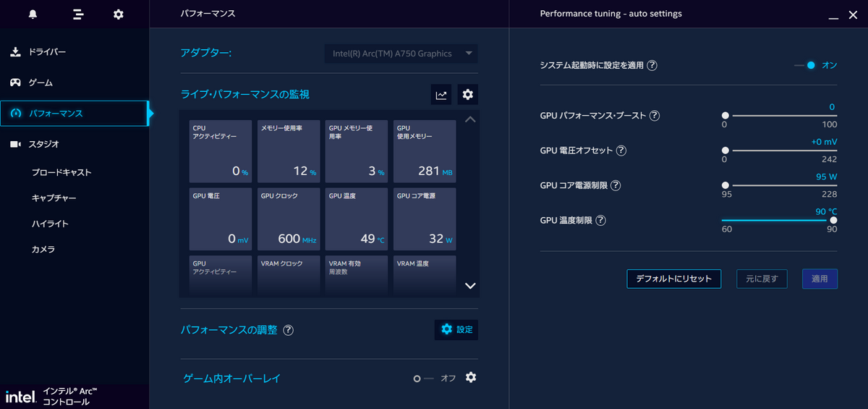The height and width of the screenshot is (409, 868).
Task: Collapse telemetry tiles with up chevron
Action: [x=470, y=119]
